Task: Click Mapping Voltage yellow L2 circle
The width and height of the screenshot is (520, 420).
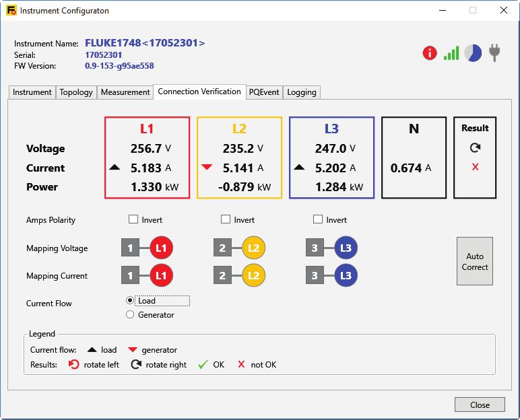Action: (254, 248)
